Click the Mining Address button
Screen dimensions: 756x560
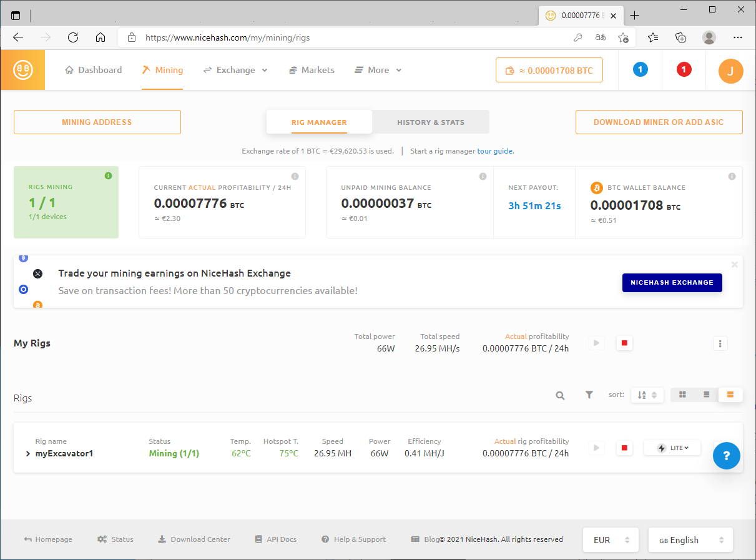[97, 122]
